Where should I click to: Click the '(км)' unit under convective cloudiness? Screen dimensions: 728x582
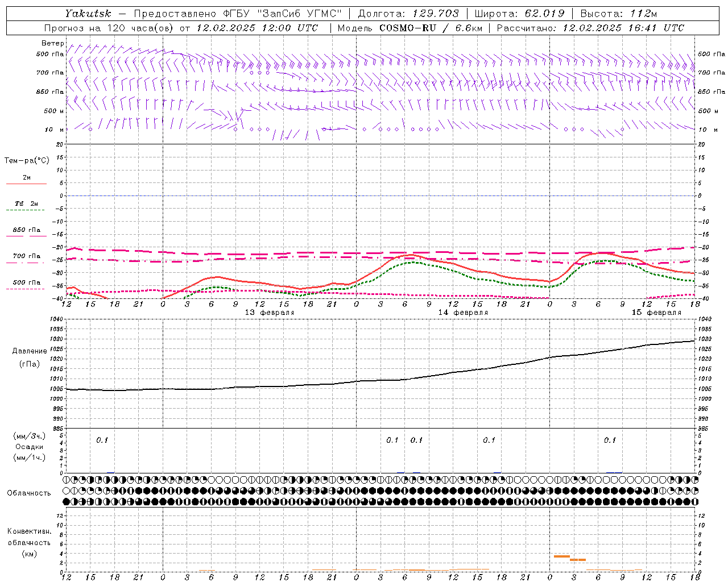point(30,554)
